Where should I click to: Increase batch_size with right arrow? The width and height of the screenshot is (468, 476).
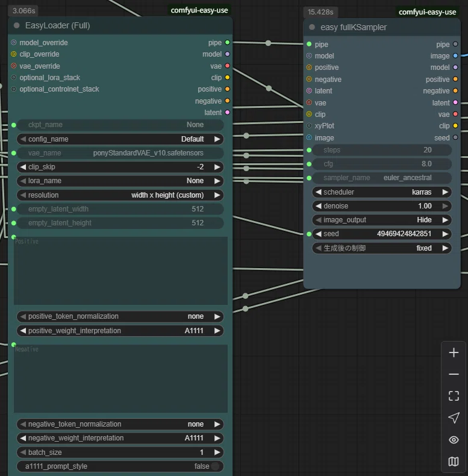pos(217,453)
